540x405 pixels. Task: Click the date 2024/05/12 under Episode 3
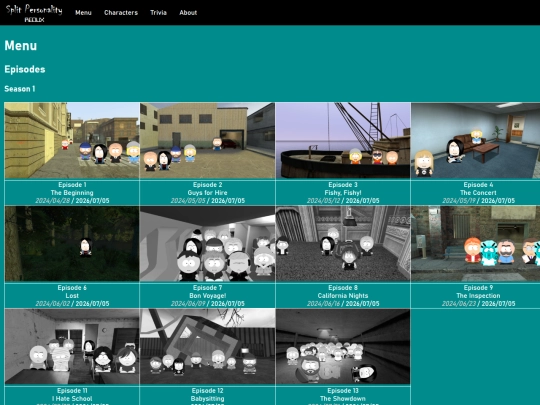point(324,201)
